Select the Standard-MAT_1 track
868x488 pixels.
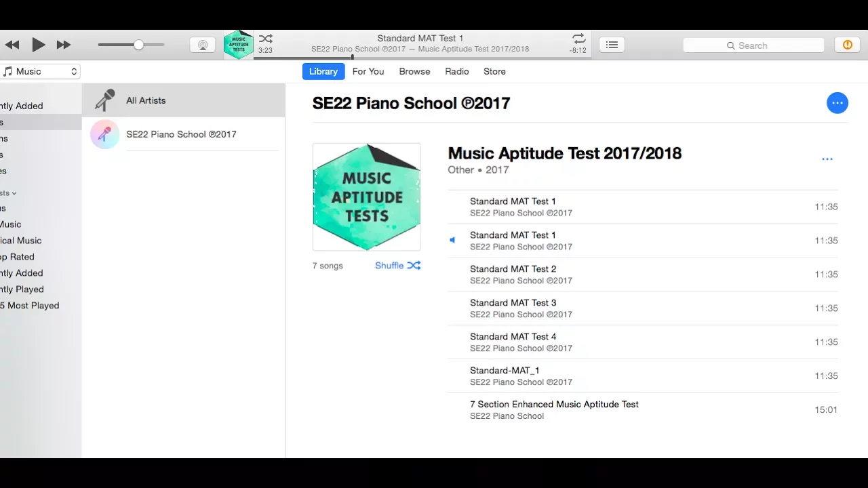[643, 376]
